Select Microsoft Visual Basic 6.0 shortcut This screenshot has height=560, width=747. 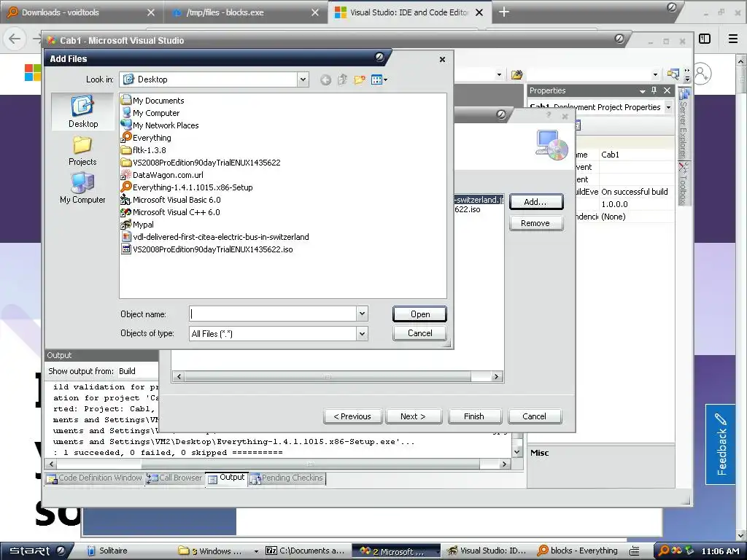point(171,200)
